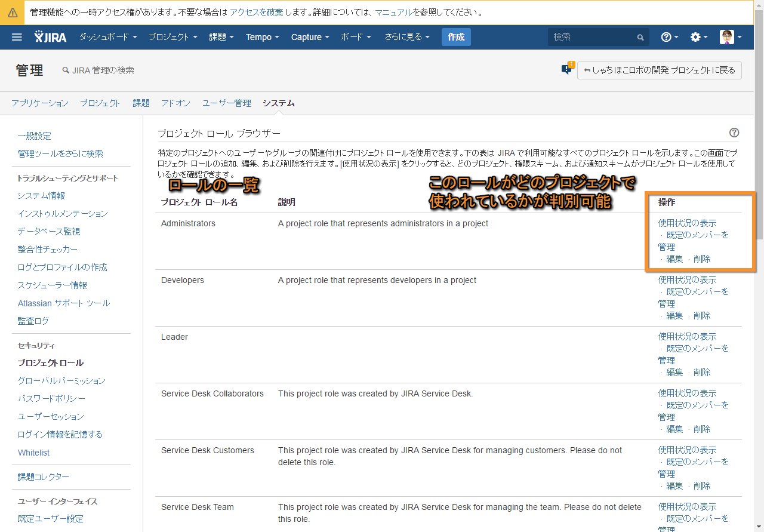This screenshot has width=764, height=532.
Task: Click the JIRA logo
Action: tap(53, 37)
